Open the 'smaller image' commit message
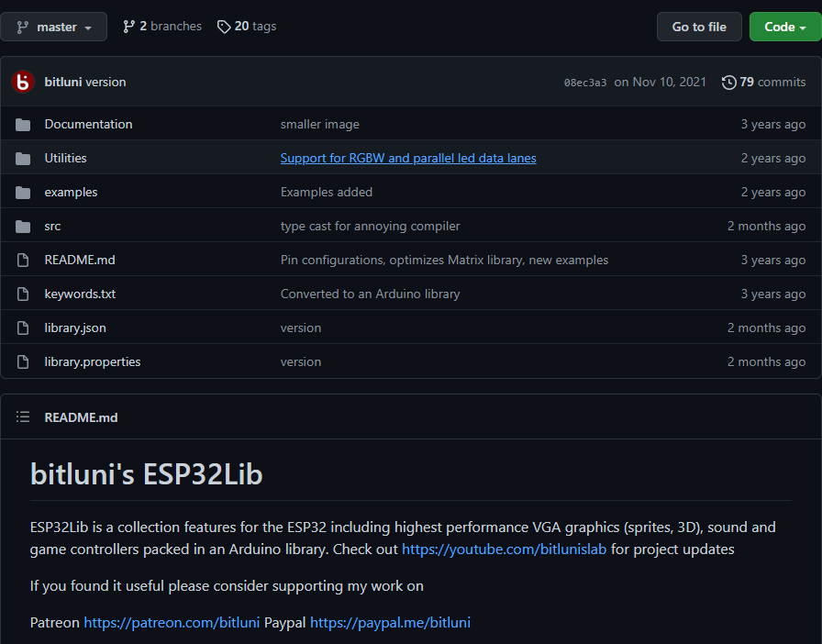The height and width of the screenshot is (644, 822). click(x=320, y=124)
